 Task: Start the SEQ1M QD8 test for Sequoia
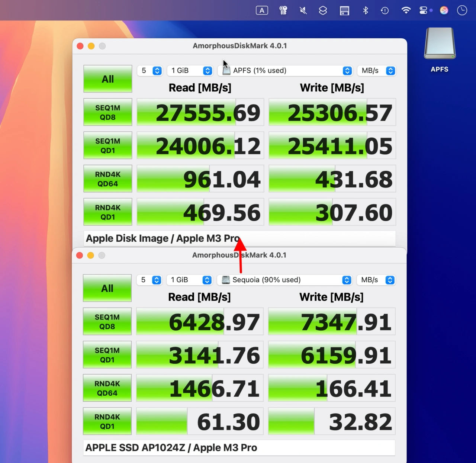107,321
